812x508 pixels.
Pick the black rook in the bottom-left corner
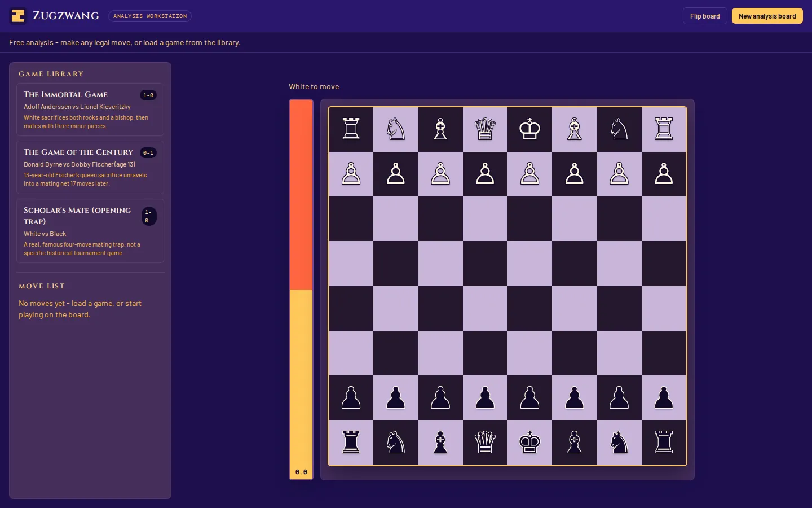click(351, 443)
